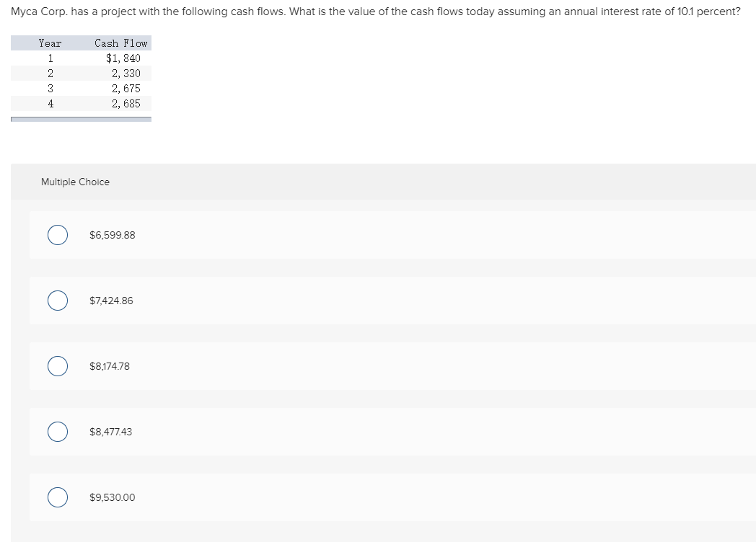Screen dimensions: 756x542
Task: Click the Multiple Choice section heading
Action: 75,182
